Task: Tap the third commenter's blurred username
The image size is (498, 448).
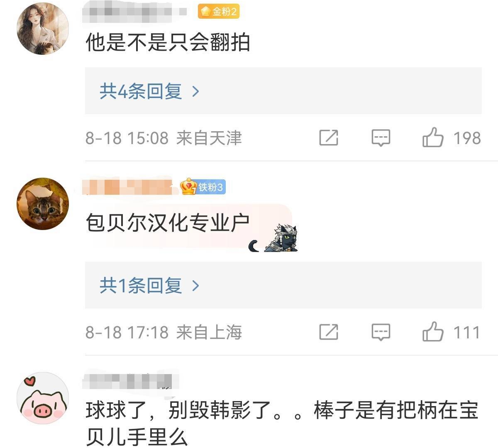Action: click(x=127, y=382)
